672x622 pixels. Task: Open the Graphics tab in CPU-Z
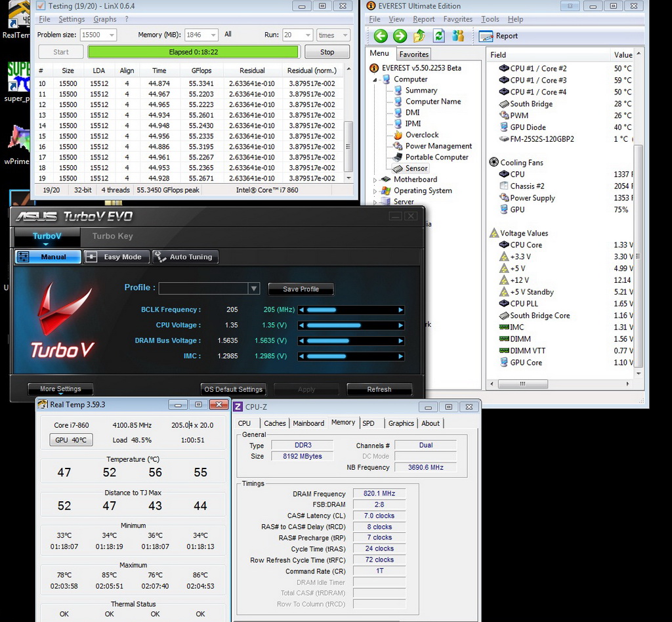[401, 423]
